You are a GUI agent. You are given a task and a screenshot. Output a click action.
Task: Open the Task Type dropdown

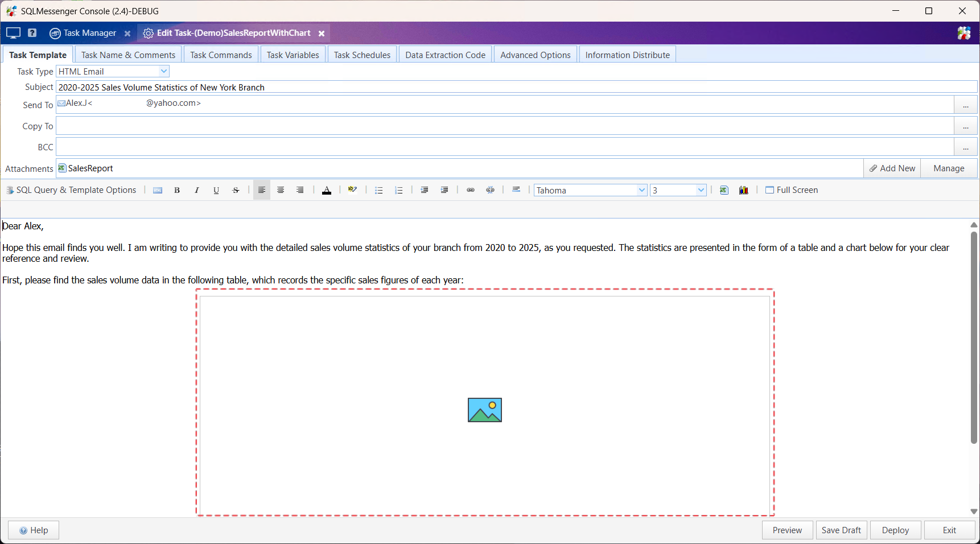pos(163,72)
